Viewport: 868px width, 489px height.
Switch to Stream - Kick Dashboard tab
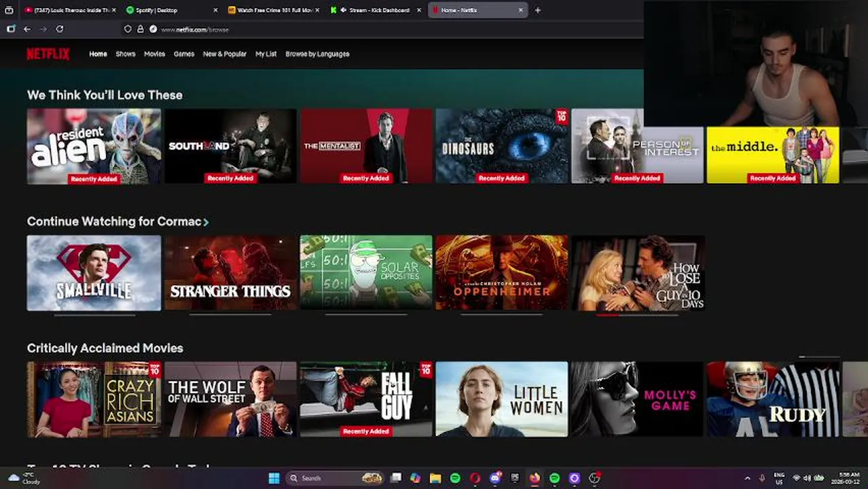point(374,10)
